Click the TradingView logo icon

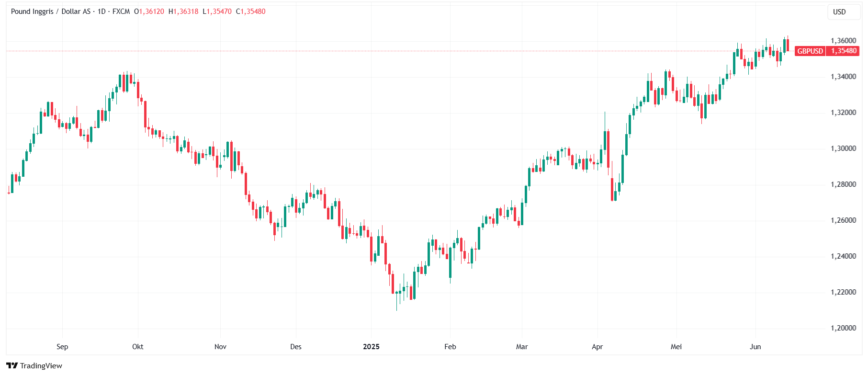(12, 365)
